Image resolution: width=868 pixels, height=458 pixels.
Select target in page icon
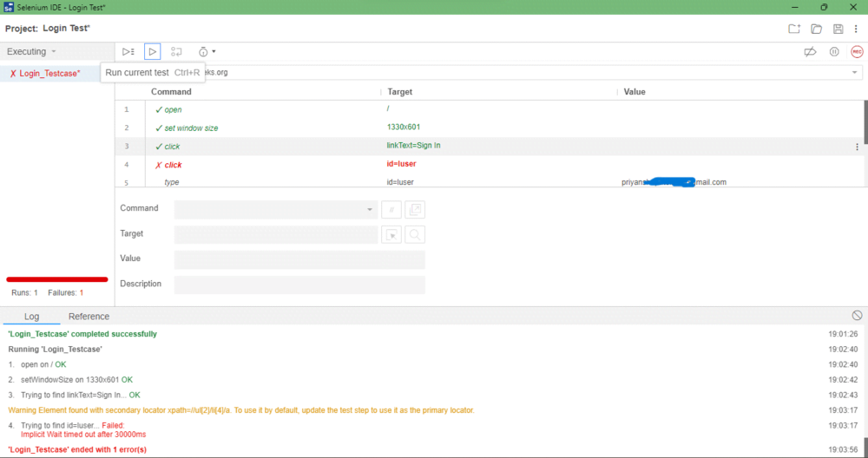point(391,234)
